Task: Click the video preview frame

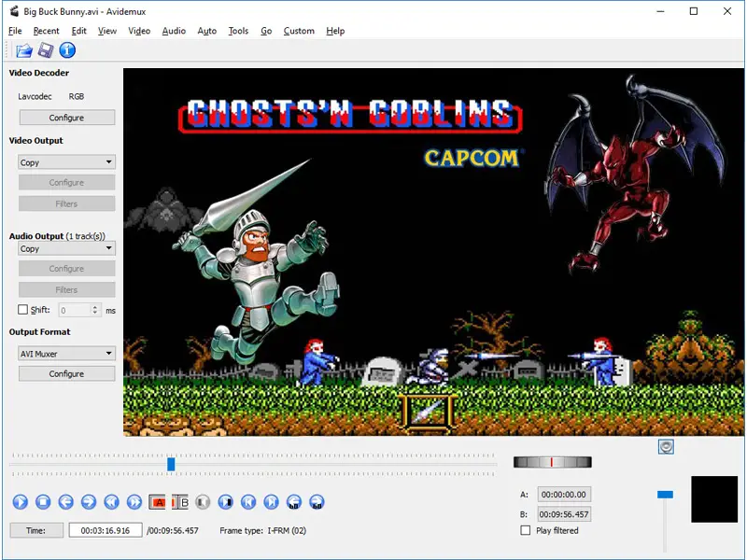Action: point(433,252)
